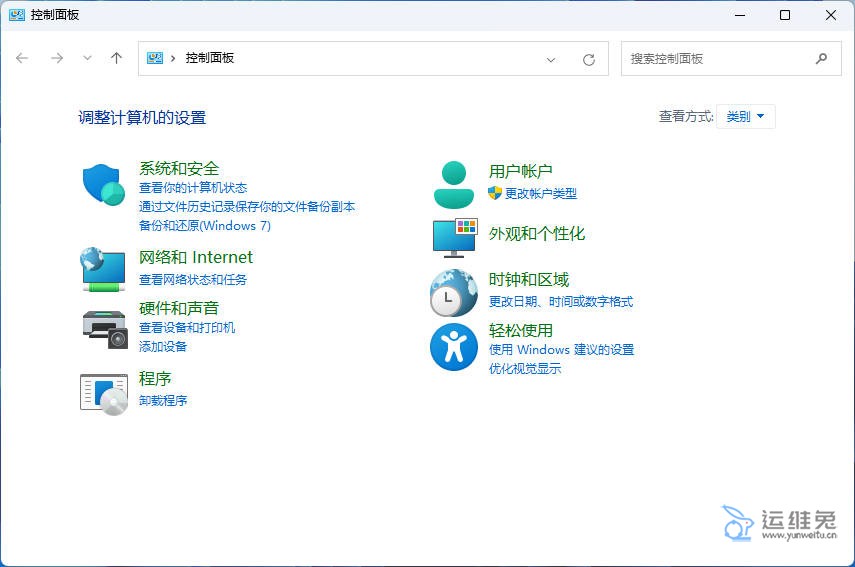The height and width of the screenshot is (567, 855).
Task: Open 备份和还原(Windows 7) link
Action: [204, 226]
